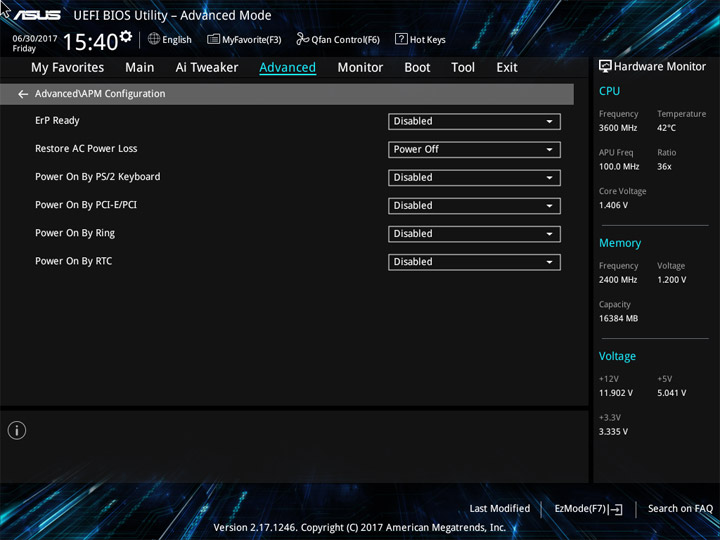Open the Power On By PS/2 Keyboard dropdown

(474, 178)
